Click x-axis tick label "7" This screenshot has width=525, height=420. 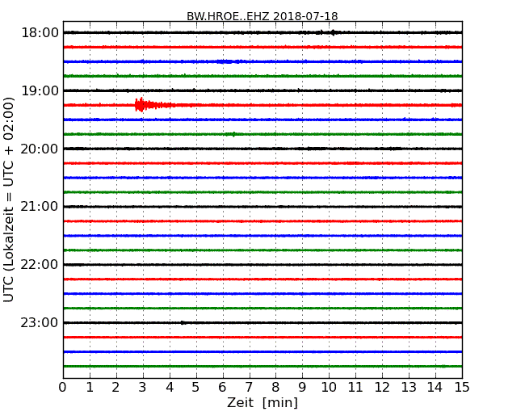[249, 387]
